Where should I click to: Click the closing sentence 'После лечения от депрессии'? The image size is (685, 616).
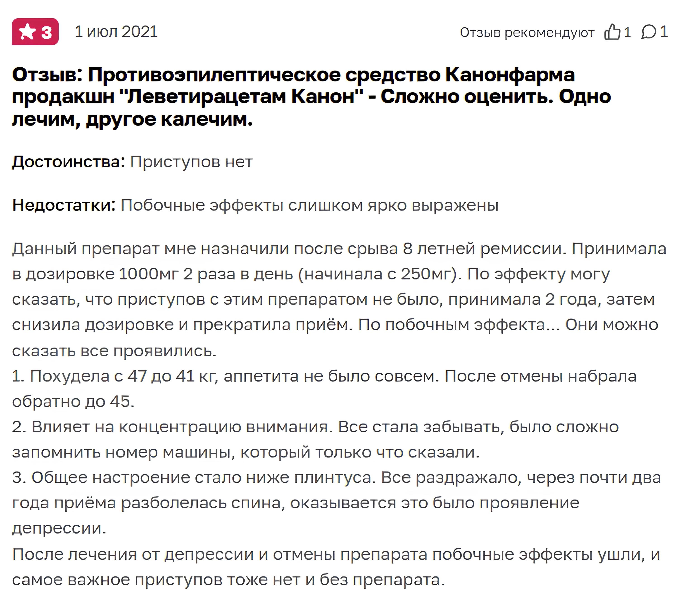[x=336, y=567]
